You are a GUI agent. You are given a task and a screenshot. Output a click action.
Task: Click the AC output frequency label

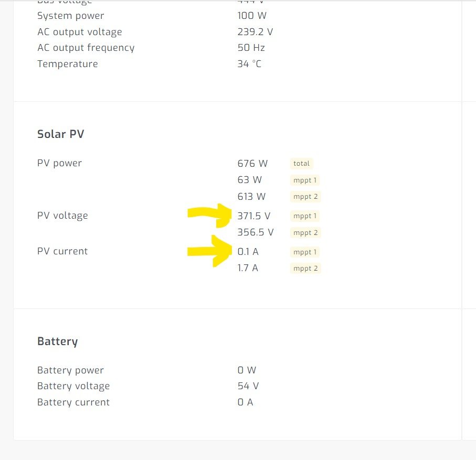(x=86, y=48)
